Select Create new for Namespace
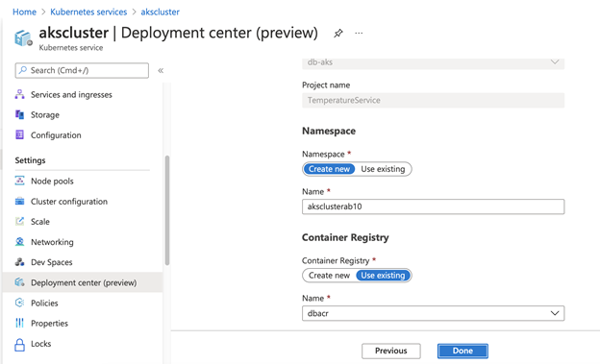Image resolution: width=600 pixels, height=364 pixels. (x=329, y=169)
